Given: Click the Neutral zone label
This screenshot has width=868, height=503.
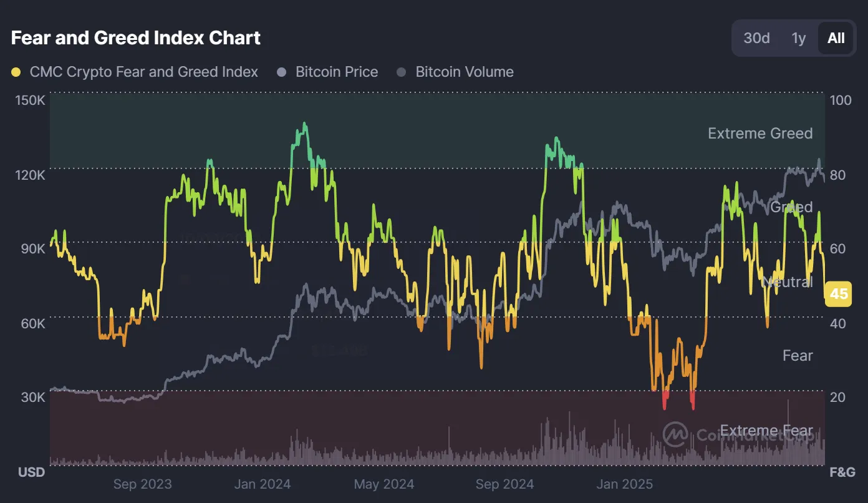Looking at the screenshot, I should [x=787, y=282].
